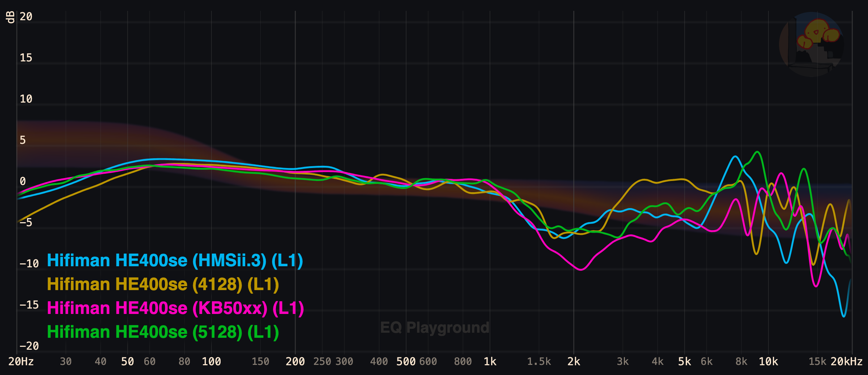Screen dimensions: 868x375
Task: Click the -20 dB axis label
Action: [x=29, y=346]
